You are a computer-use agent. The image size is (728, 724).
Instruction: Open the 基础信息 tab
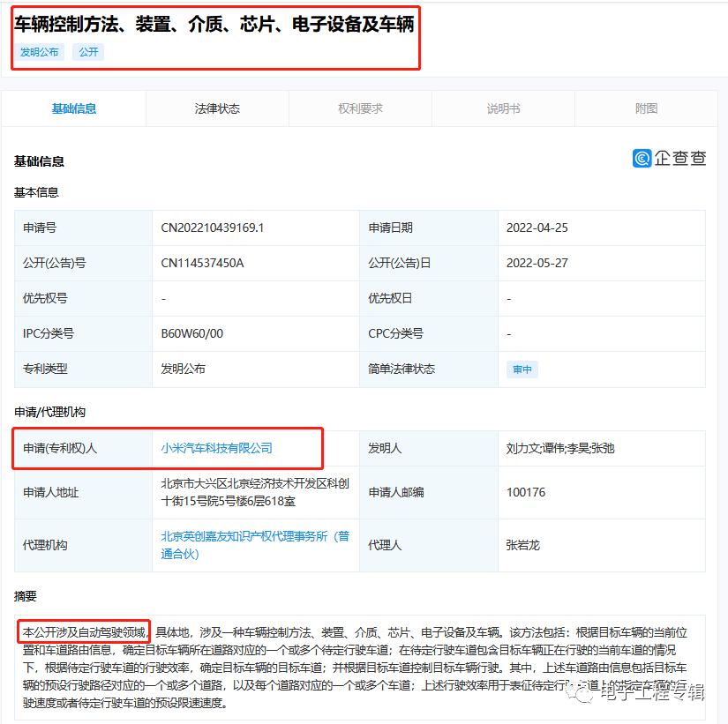(74, 108)
